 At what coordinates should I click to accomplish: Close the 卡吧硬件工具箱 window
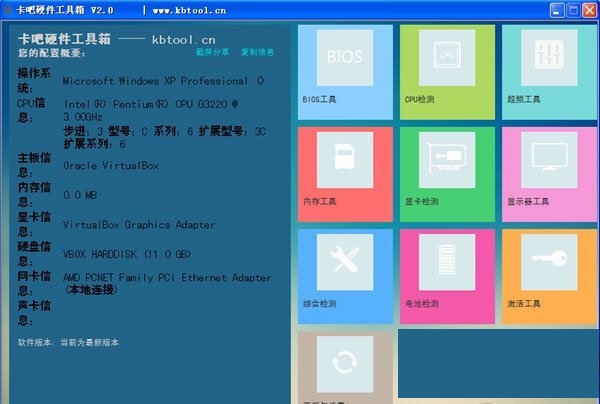(x=589, y=10)
